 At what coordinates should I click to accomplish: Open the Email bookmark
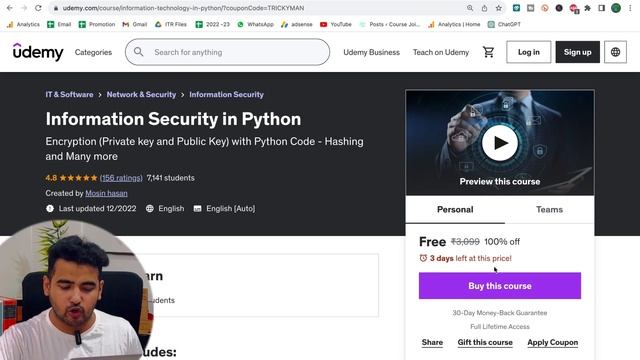coord(59,24)
